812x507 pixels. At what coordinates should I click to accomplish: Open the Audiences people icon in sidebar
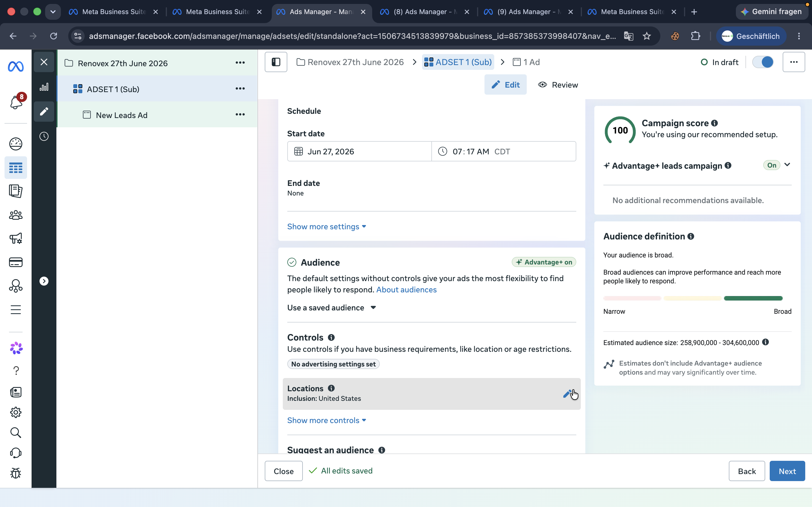click(x=16, y=215)
